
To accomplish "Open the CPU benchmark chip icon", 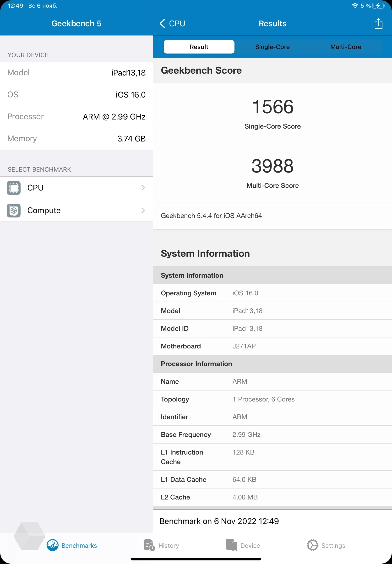I will coord(14,188).
